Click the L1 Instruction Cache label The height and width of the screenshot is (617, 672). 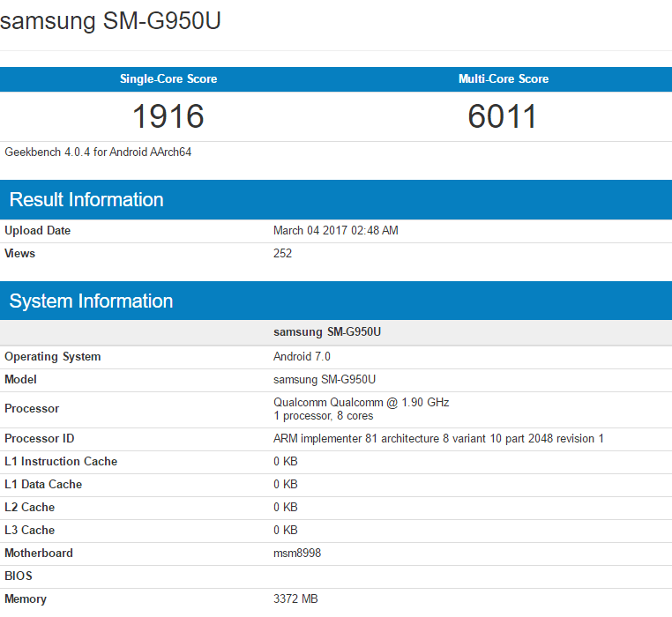(61, 462)
